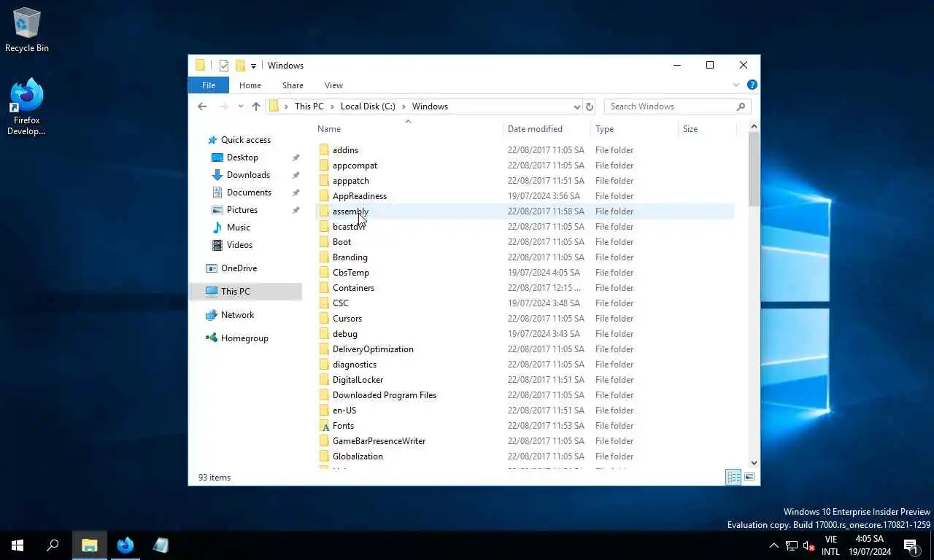Switch to the View ribbon tab
This screenshot has width=934, height=560.
pyautogui.click(x=333, y=85)
